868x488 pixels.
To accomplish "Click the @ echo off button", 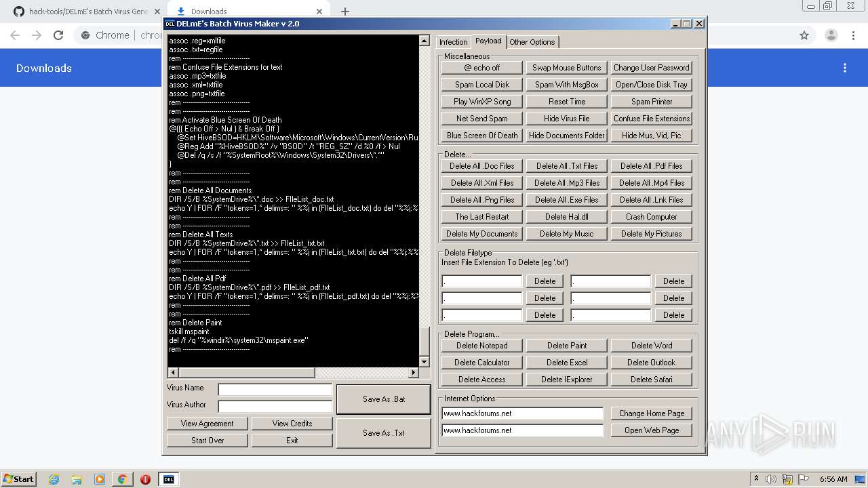I will pyautogui.click(x=482, y=68).
